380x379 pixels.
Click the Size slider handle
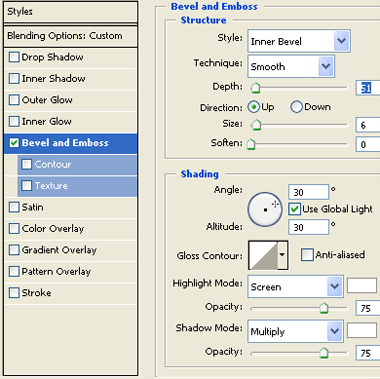point(256,125)
